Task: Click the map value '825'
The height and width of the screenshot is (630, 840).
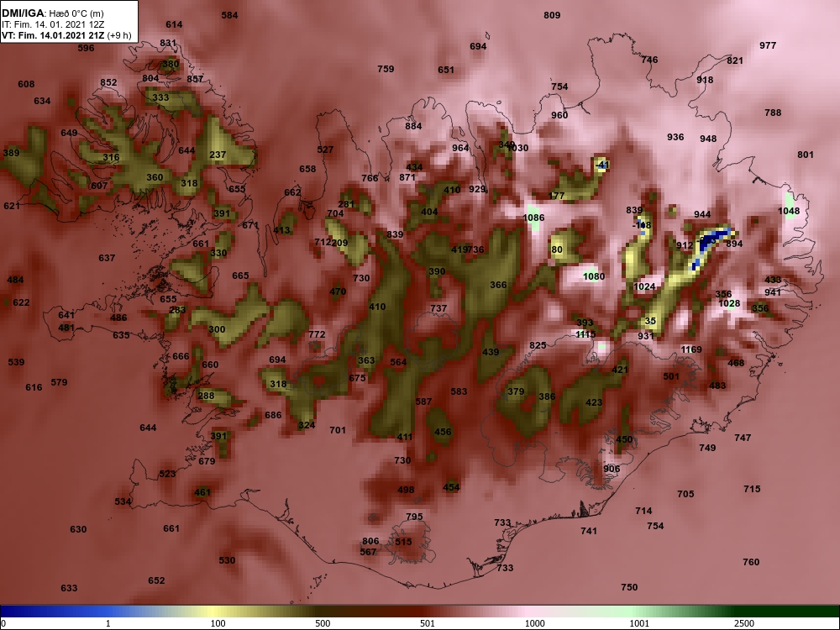Action: tap(538, 345)
